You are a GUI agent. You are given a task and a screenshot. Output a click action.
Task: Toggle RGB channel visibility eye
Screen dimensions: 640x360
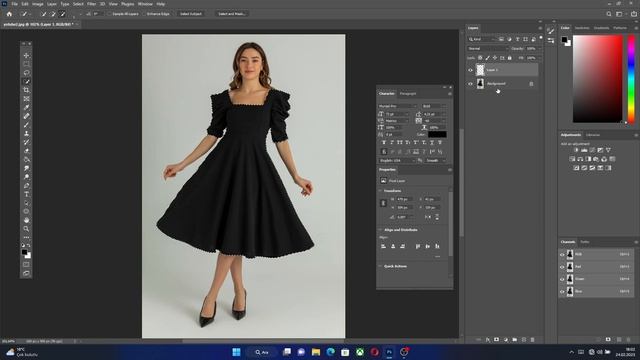pyautogui.click(x=562, y=254)
